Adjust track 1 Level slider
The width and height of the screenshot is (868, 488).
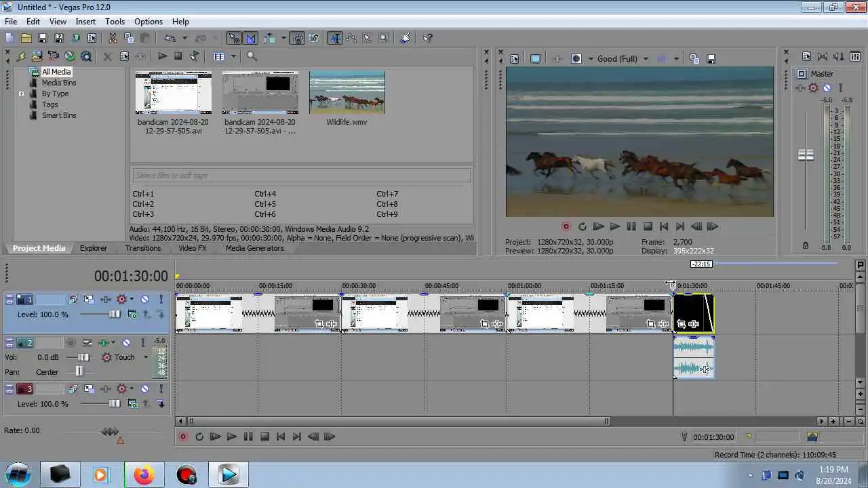(115, 314)
